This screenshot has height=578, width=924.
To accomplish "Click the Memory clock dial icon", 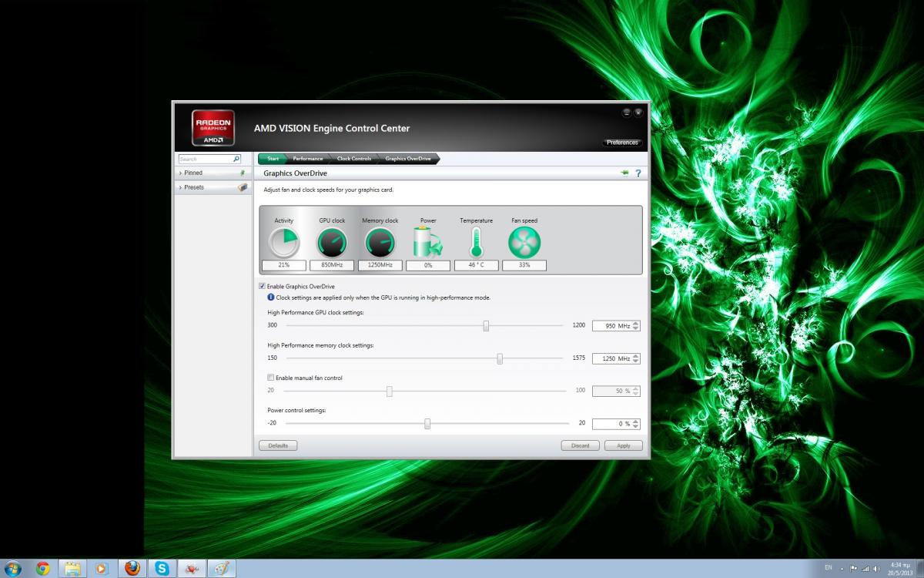I will (x=380, y=243).
